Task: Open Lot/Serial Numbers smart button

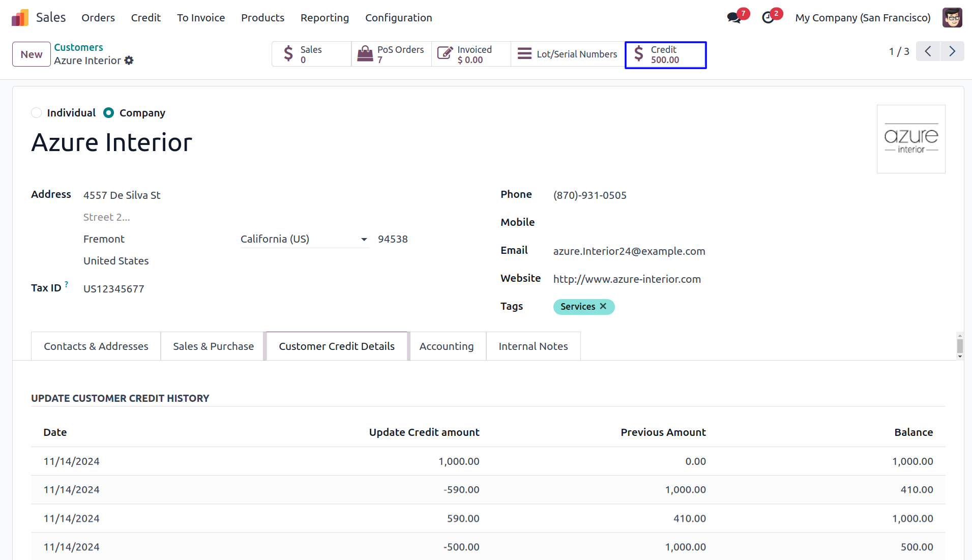Action: pyautogui.click(x=568, y=54)
